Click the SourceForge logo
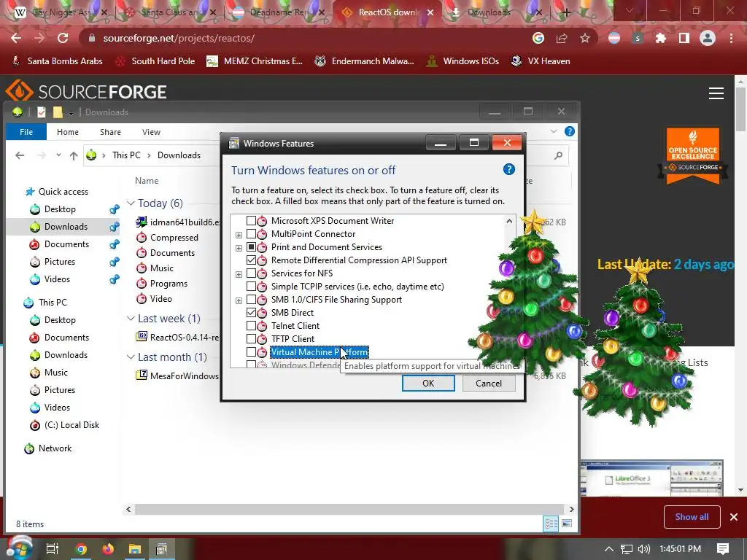 click(86, 91)
